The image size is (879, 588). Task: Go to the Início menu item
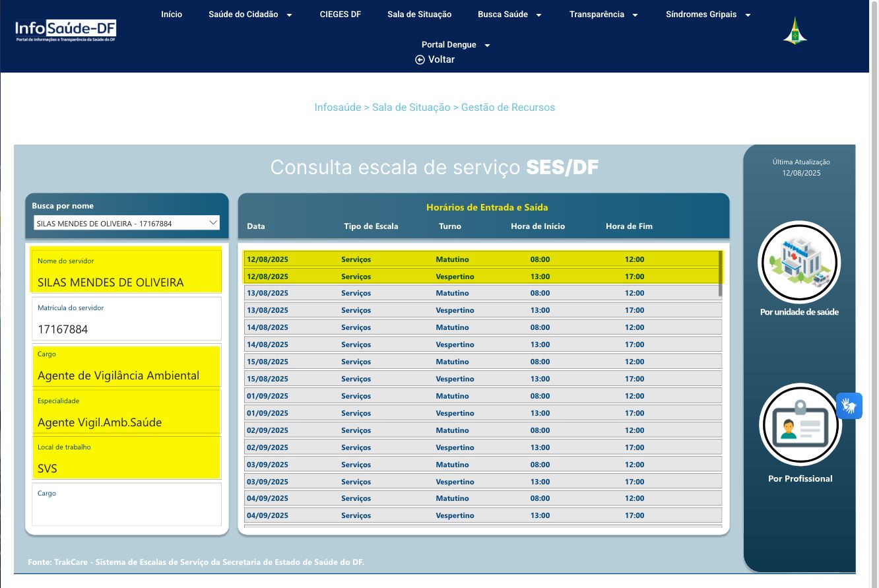172,15
